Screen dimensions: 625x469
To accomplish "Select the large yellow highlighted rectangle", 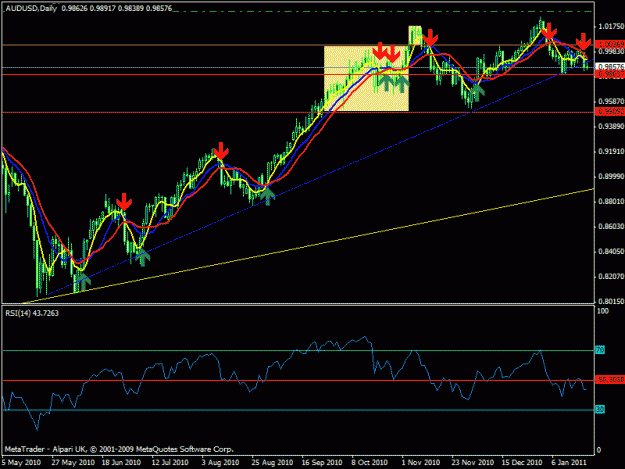I will point(366,78).
